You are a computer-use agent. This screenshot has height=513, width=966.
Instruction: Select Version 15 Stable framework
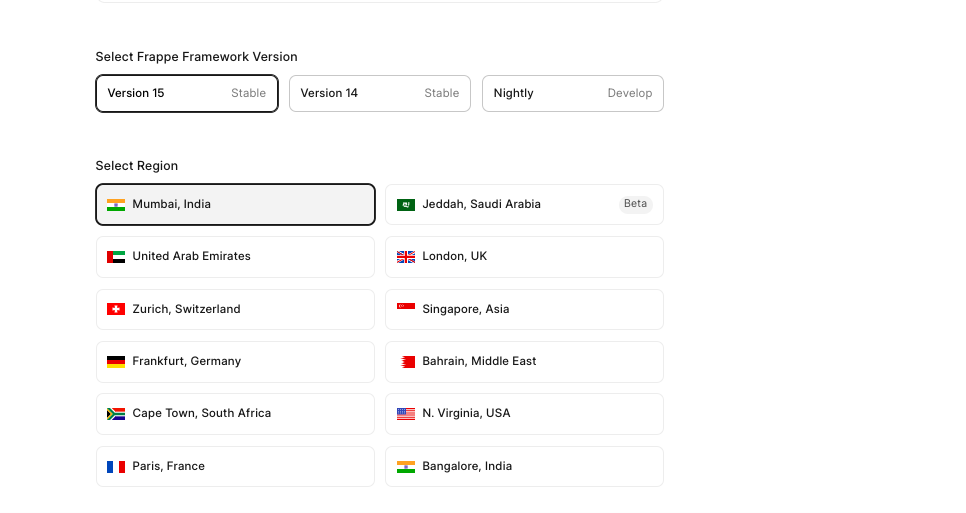click(x=187, y=94)
